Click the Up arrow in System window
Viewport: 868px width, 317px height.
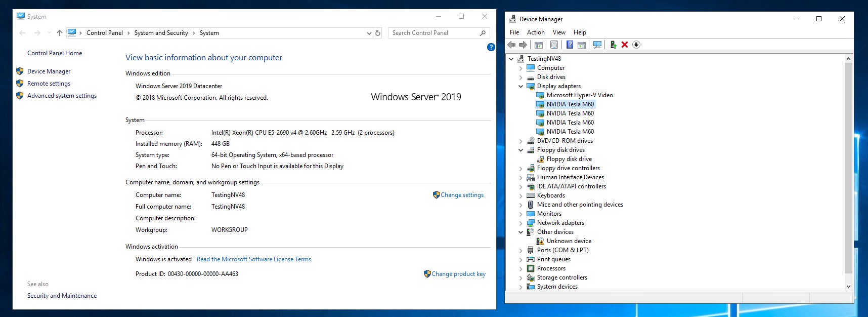coord(60,33)
